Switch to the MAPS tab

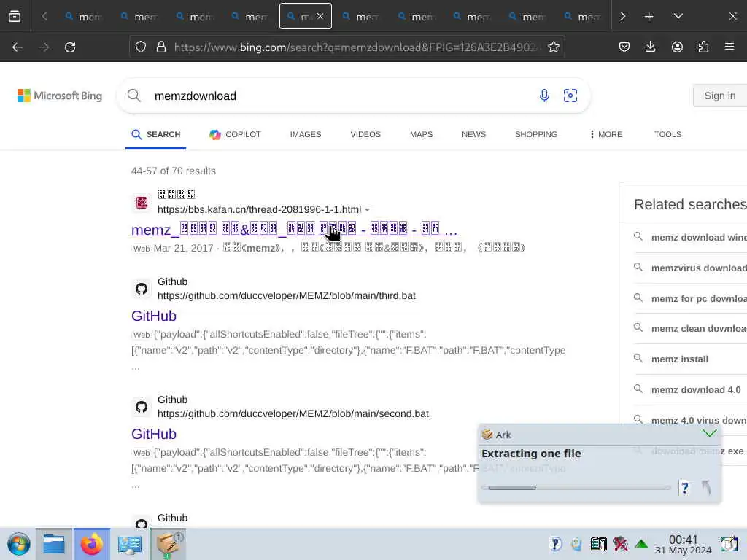pyautogui.click(x=421, y=134)
